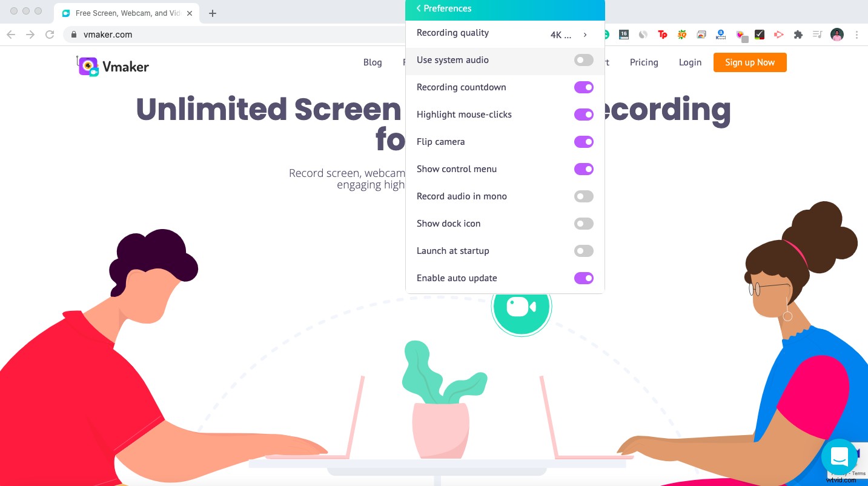This screenshot has height=486, width=868.
Task: Open the Chrome three-dot menu
Action: pyautogui.click(x=856, y=35)
